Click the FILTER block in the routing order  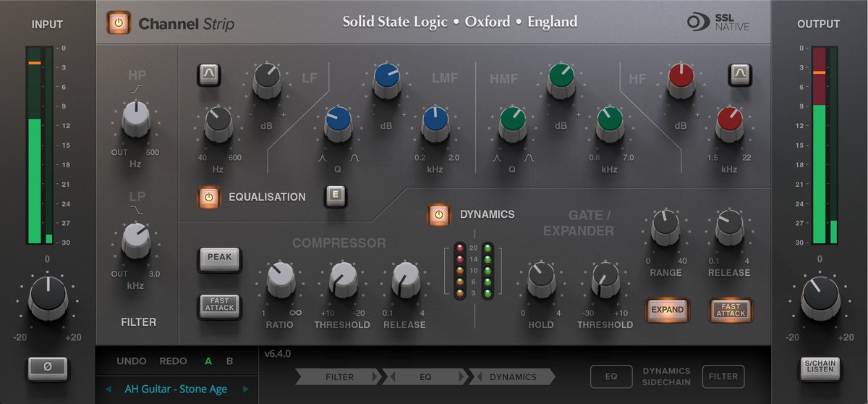point(338,376)
